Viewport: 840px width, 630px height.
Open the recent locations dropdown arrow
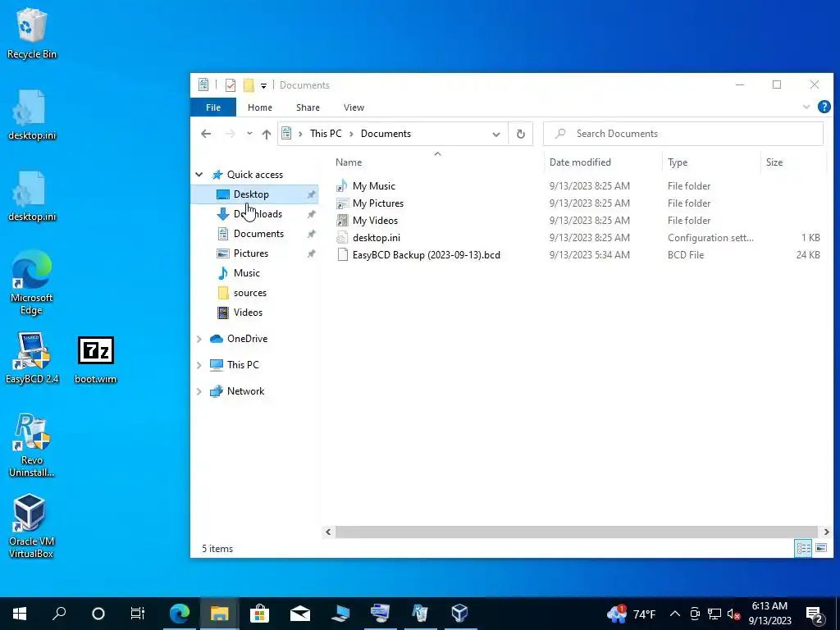click(249, 134)
